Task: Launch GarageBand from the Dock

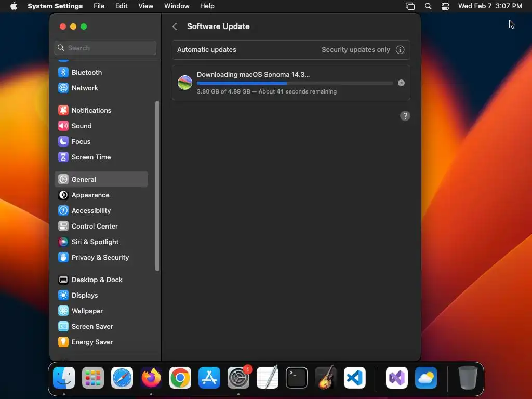Action: [325, 378]
